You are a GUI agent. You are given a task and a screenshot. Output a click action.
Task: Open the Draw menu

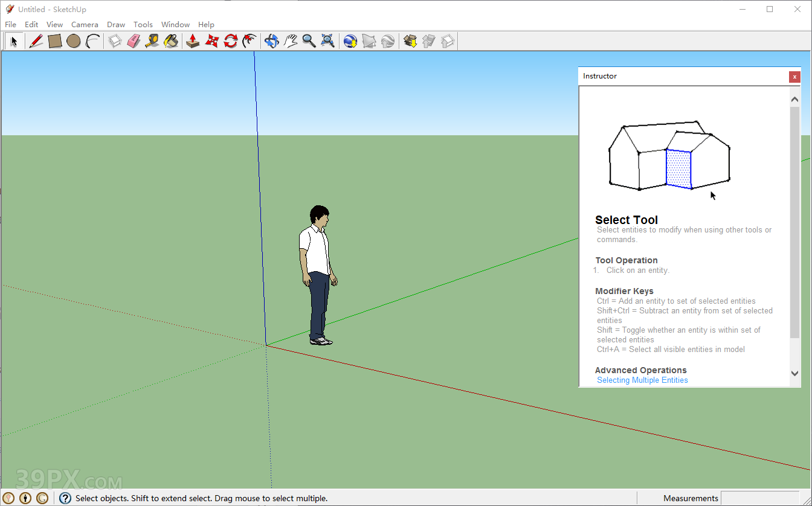(115, 24)
